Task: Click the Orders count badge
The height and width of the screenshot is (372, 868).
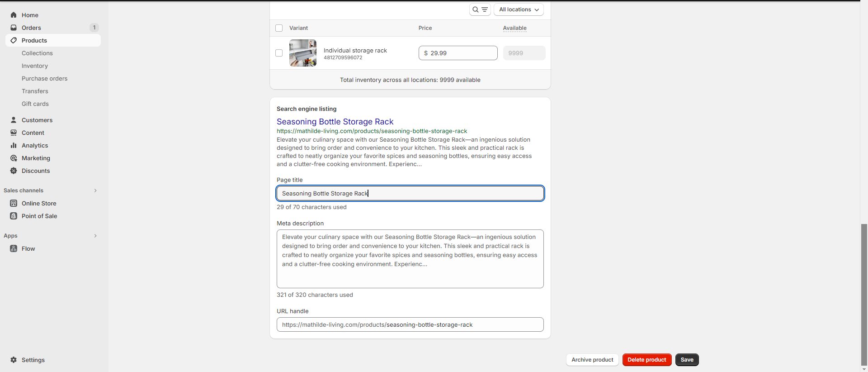Action: [x=94, y=28]
